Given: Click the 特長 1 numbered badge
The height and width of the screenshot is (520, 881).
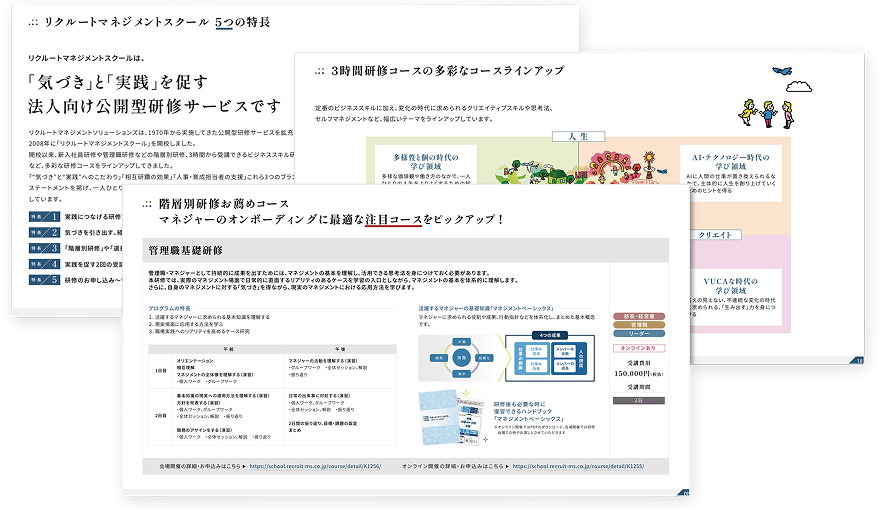Looking at the screenshot, I should [x=42, y=216].
